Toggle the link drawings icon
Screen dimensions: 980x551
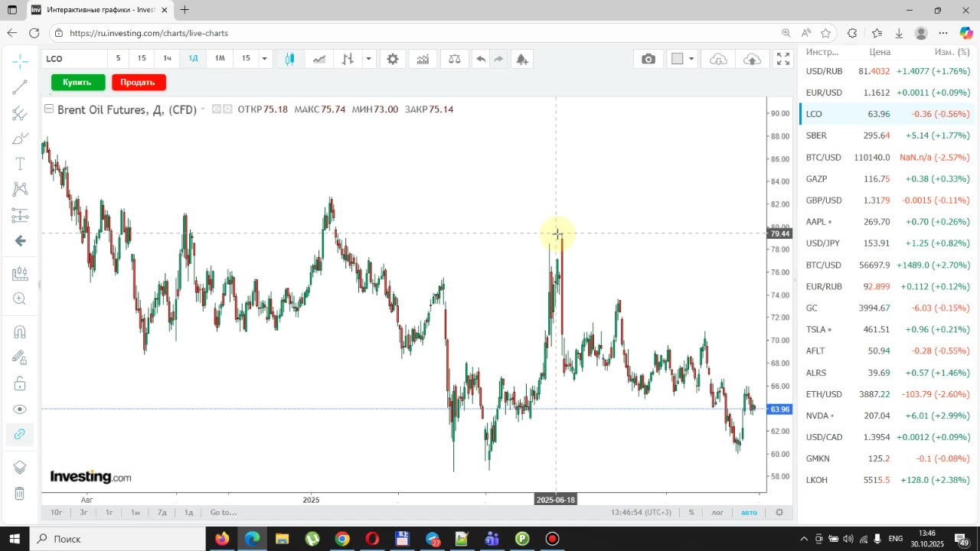click(20, 434)
